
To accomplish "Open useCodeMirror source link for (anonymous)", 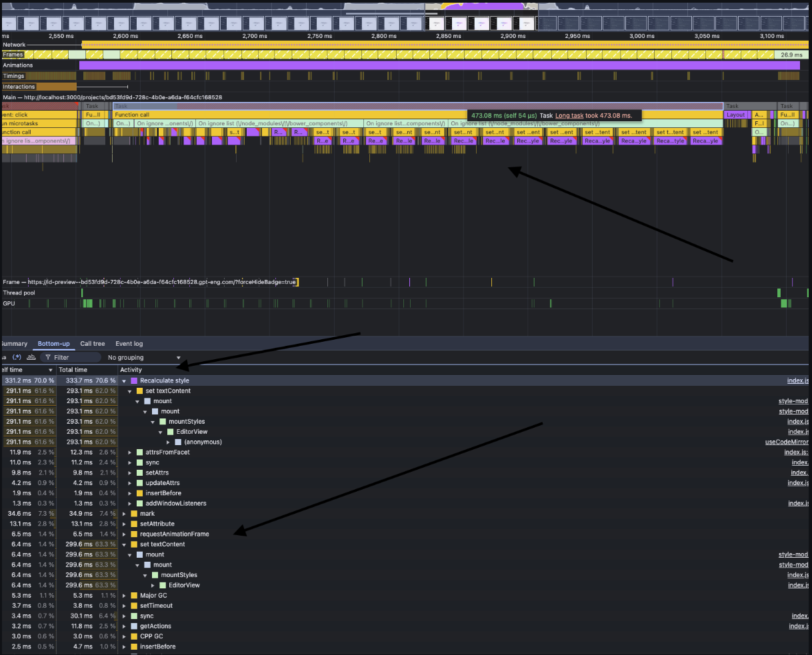I will coord(787,442).
